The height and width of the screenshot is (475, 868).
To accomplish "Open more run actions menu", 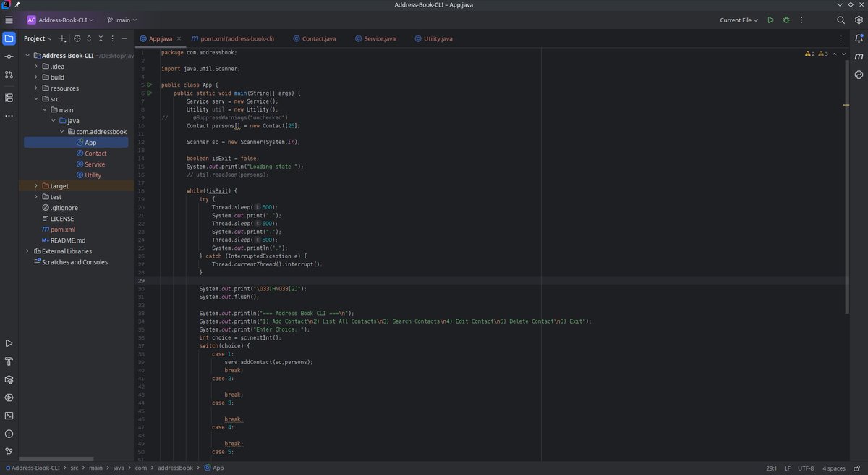I will coord(801,20).
